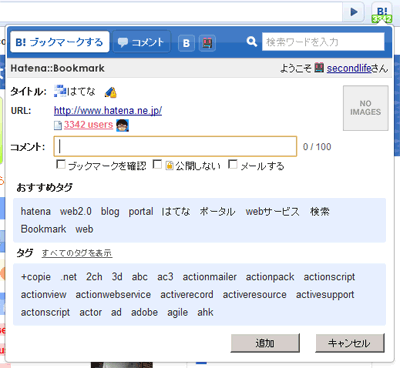Viewport: 400px width, 368px height.
Task: Select recommended tag Bookmark
Action: (x=43, y=229)
